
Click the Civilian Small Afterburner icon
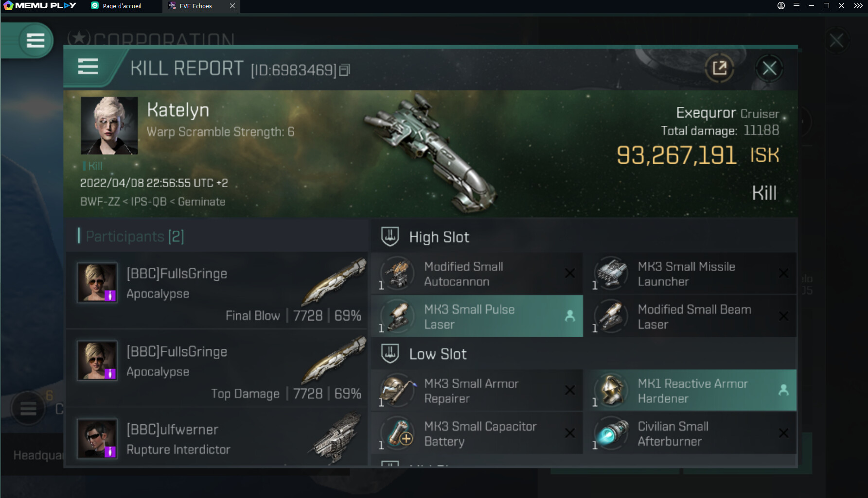611,433
